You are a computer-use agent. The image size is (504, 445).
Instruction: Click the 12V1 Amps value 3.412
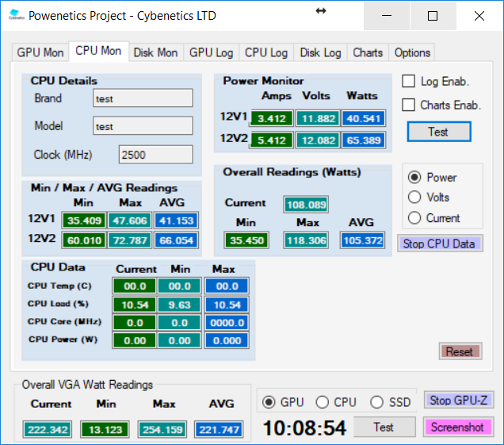(x=272, y=118)
